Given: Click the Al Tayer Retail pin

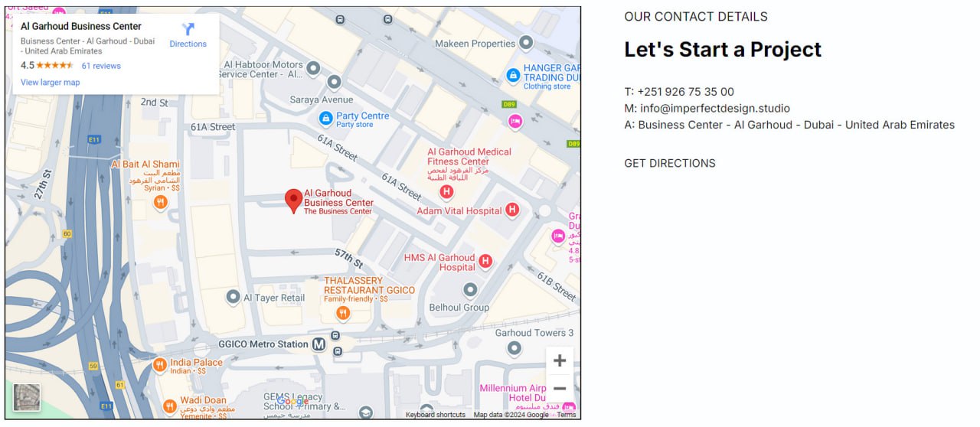Looking at the screenshot, I should click(x=234, y=296).
